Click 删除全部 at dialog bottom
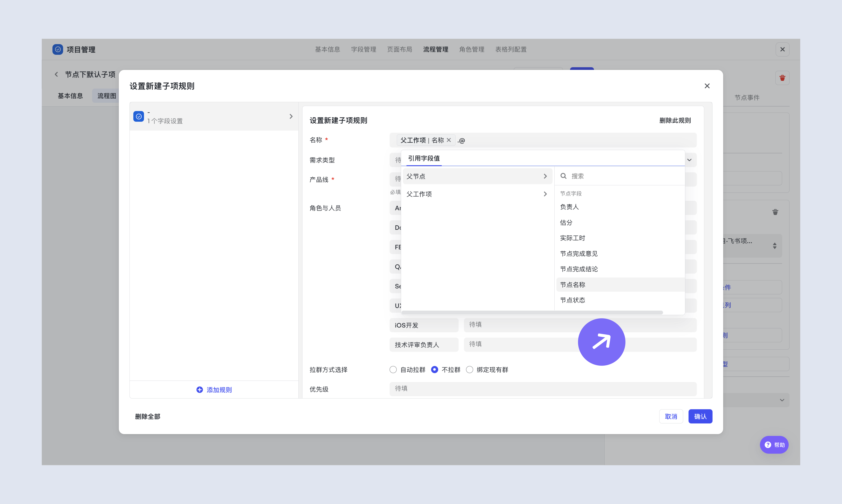The height and width of the screenshot is (504, 842). click(148, 416)
